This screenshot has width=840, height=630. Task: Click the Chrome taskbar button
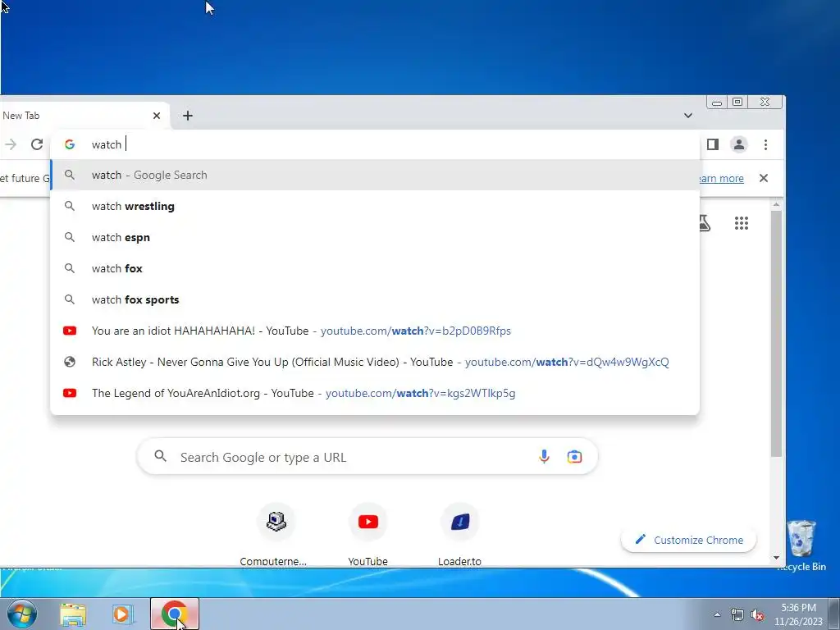(x=175, y=614)
